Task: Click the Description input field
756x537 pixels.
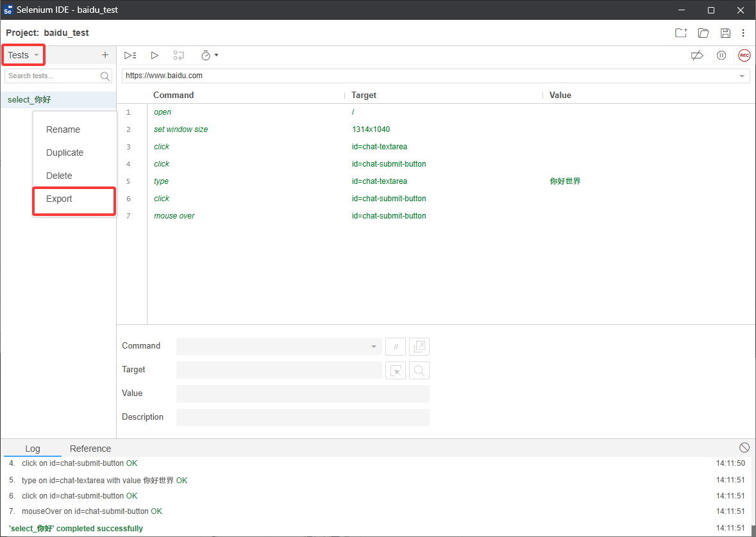Action: pyautogui.click(x=303, y=417)
